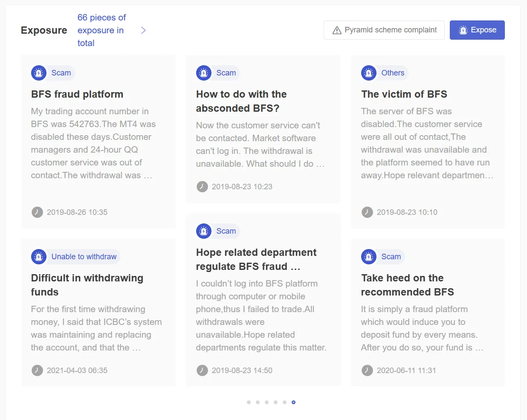Click the date 2019-08-23 14:50
527x420 pixels.
coord(242,371)
